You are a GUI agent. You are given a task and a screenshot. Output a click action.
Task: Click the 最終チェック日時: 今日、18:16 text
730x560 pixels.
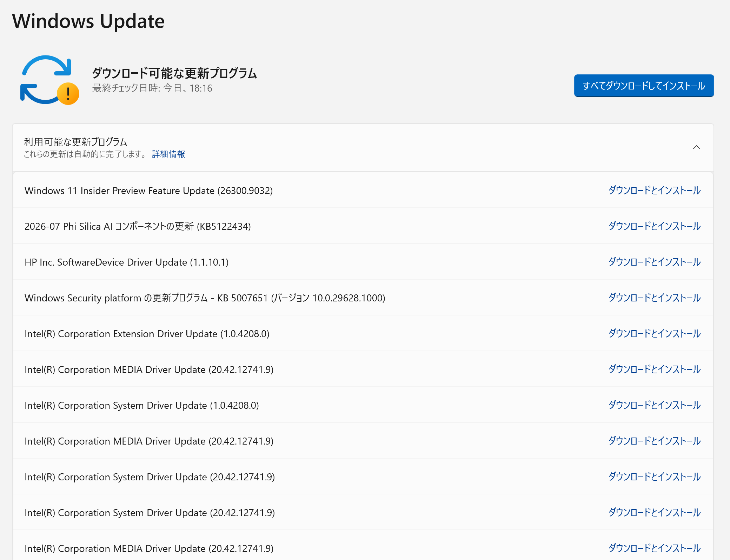tap(152, 88)
